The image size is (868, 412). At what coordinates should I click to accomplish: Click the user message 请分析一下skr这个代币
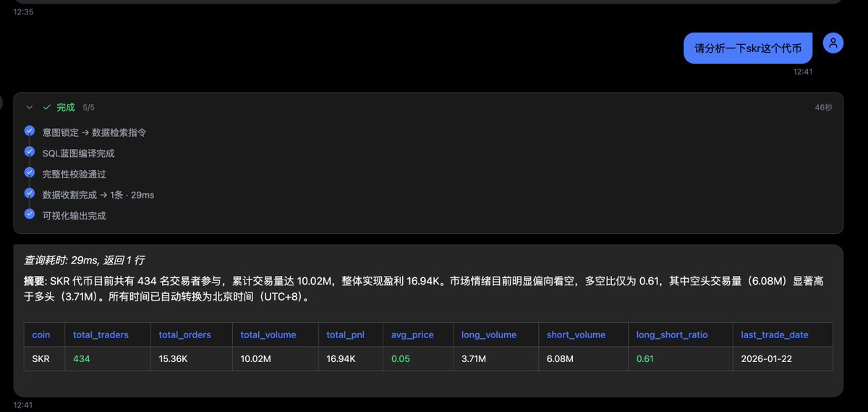tap(748, 49)
